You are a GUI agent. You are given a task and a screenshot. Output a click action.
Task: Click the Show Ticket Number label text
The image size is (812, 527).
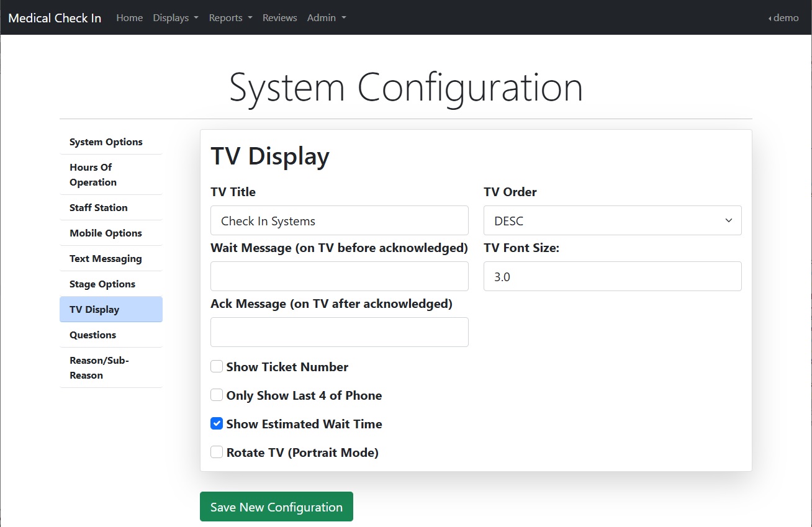[287, 367]
